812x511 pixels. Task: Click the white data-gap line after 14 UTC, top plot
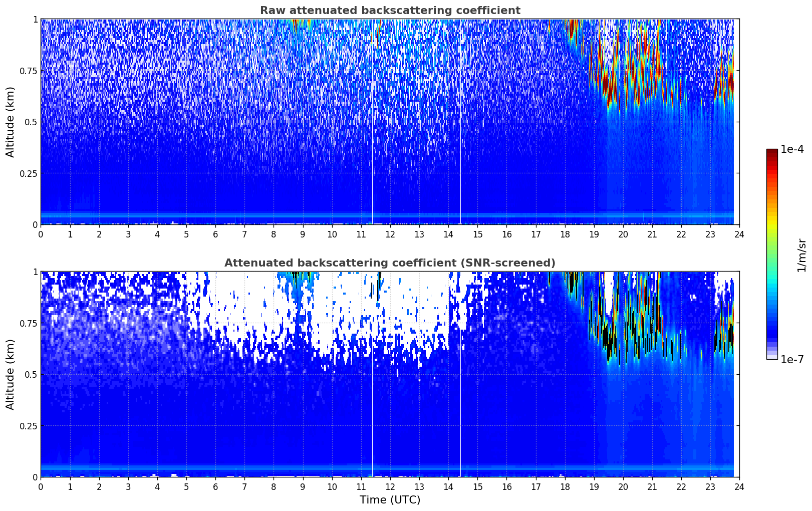(460, 150)
